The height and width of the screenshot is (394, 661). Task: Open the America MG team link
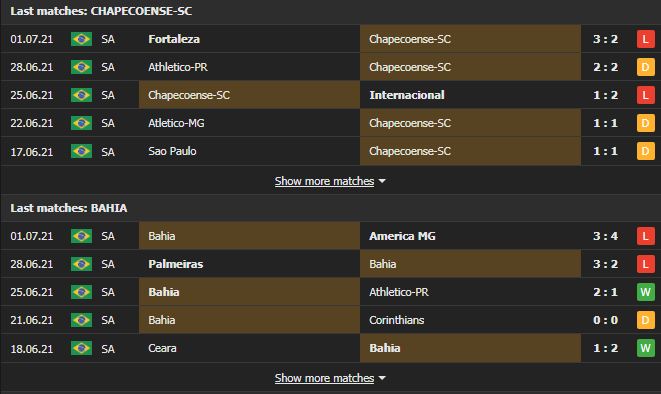click(x=402, y=236)
